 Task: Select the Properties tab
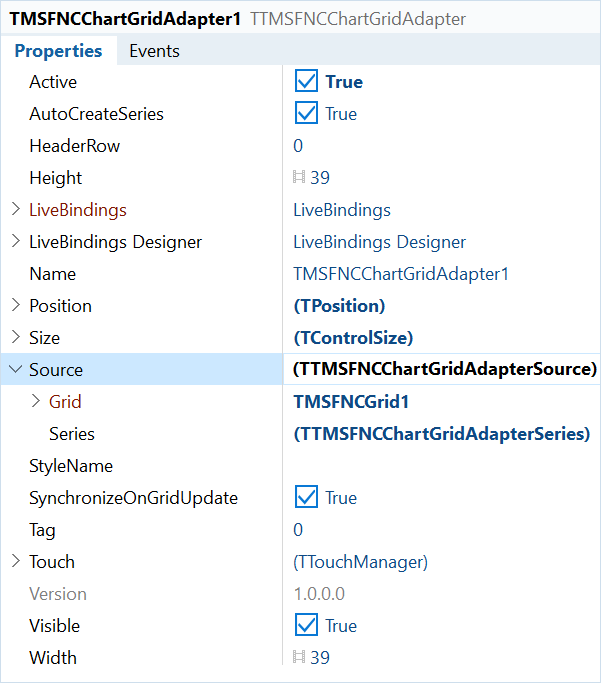[x=58, y=51]
